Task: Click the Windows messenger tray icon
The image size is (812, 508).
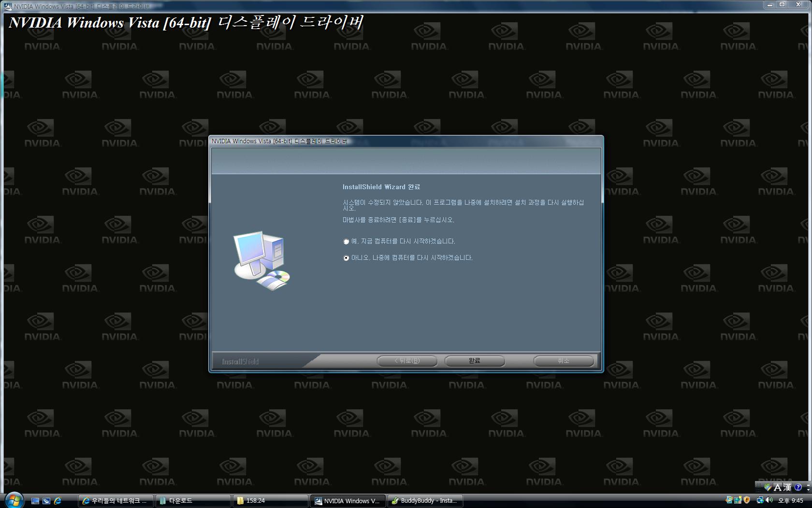Action: click(x=729, y=500)
